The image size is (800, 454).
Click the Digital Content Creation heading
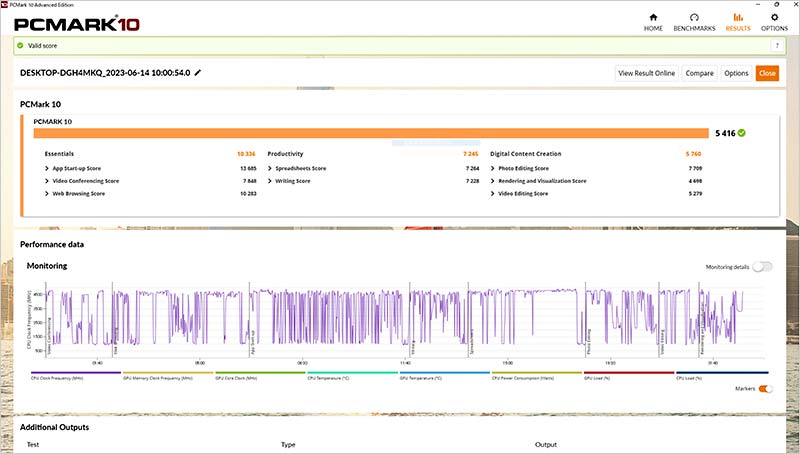pos(526,154)
